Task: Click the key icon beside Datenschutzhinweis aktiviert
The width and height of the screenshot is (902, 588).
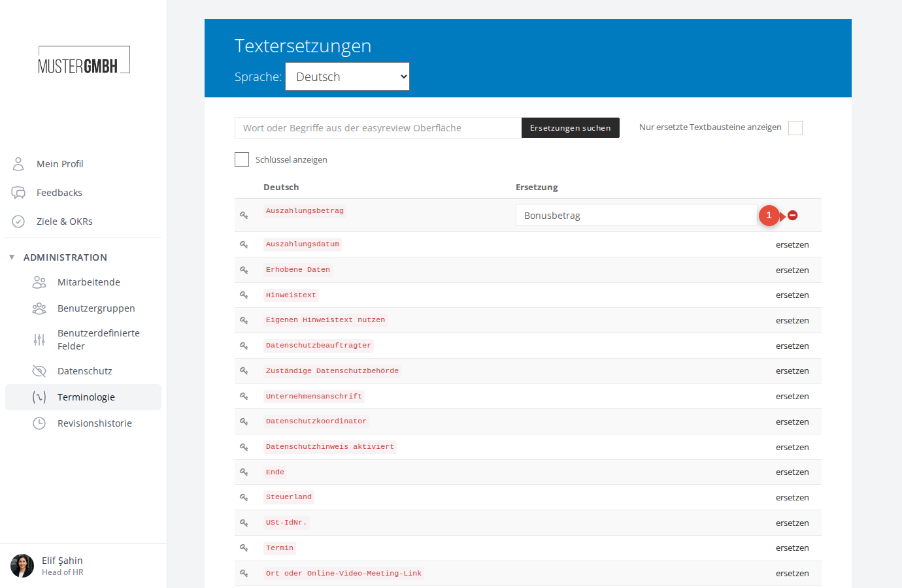Action: click(244, 447)
